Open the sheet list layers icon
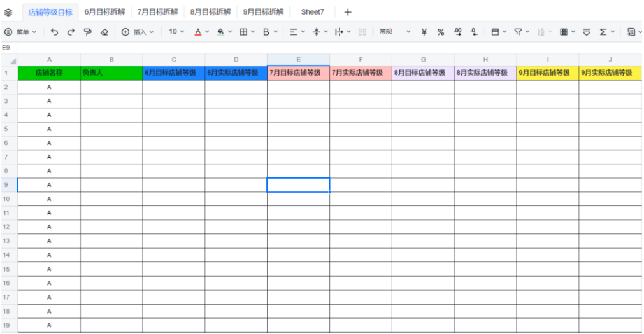The image size is (644, 334). 8,12
